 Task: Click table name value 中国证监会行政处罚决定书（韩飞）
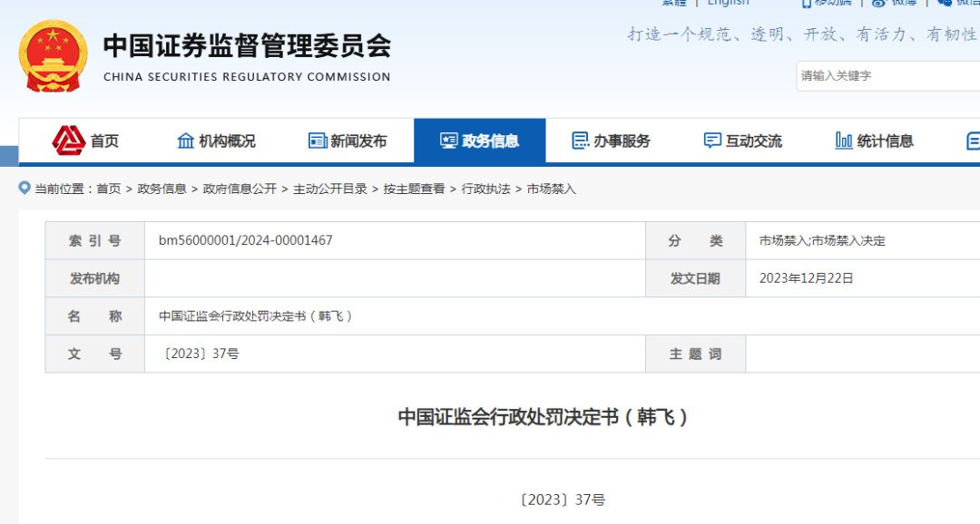[x=257, y=316]
